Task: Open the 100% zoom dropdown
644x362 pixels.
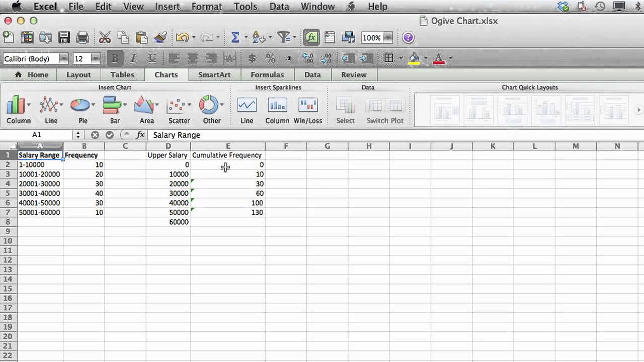Action: [388, 37]
